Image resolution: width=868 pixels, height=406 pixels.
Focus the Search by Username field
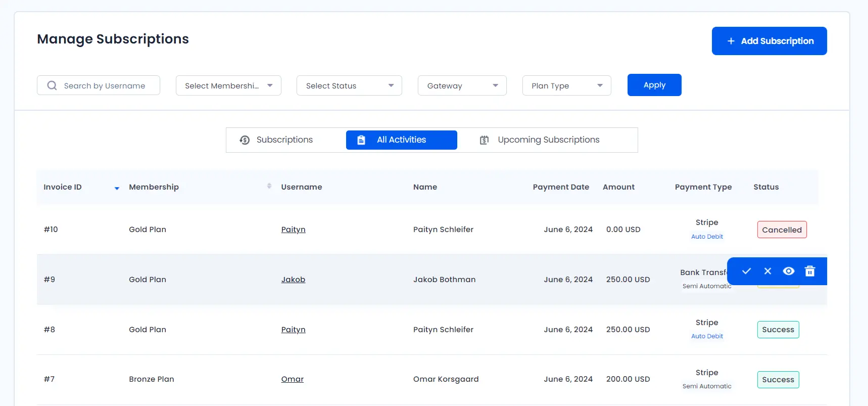(99, 85)
